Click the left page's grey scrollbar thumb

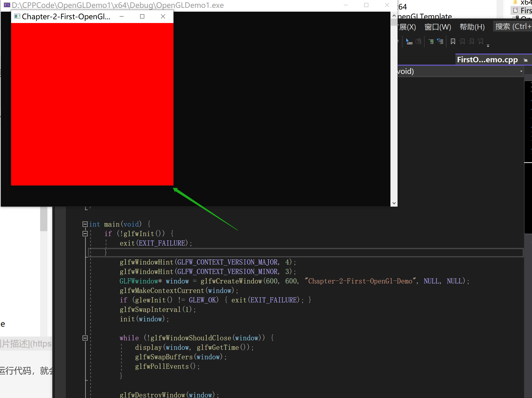pyautogui.click(x=44, y=219)
